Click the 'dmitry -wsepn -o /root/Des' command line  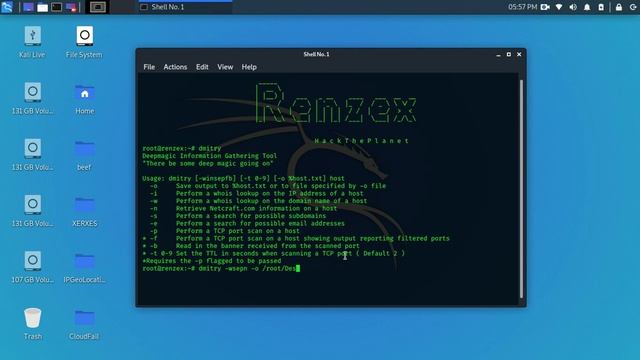click(221, 269)
